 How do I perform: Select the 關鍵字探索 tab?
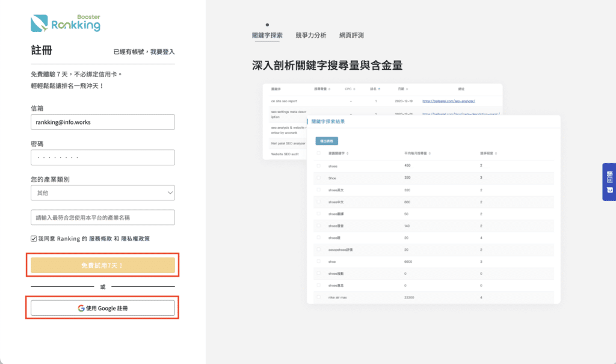click(x=267, y=35)
